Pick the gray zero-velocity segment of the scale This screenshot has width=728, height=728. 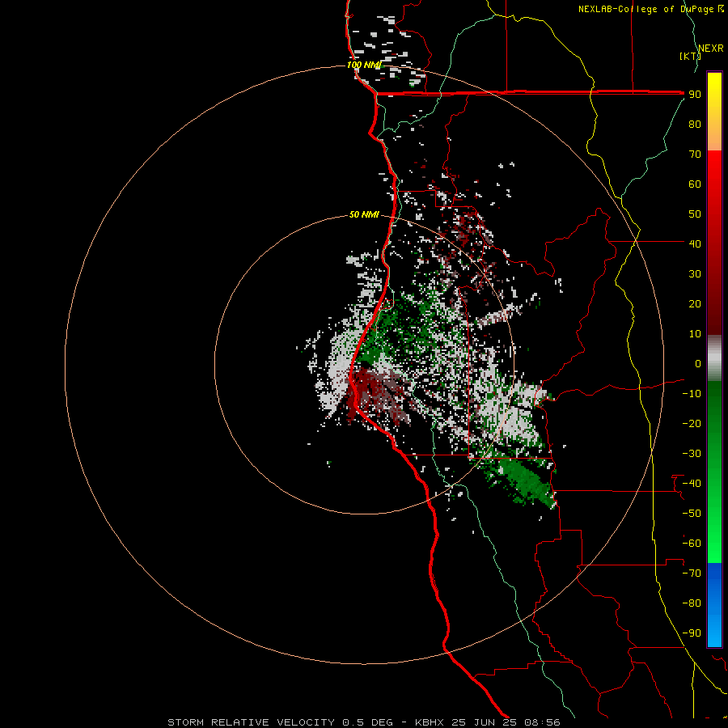714,358
